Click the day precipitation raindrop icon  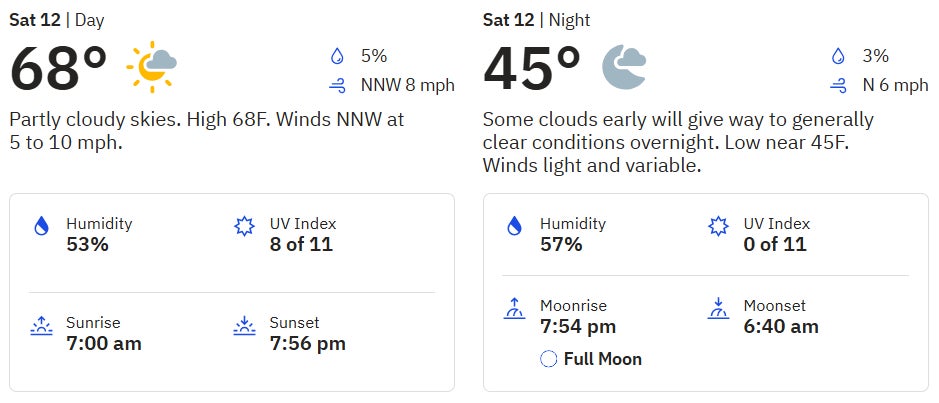click(x=335, y=57)
